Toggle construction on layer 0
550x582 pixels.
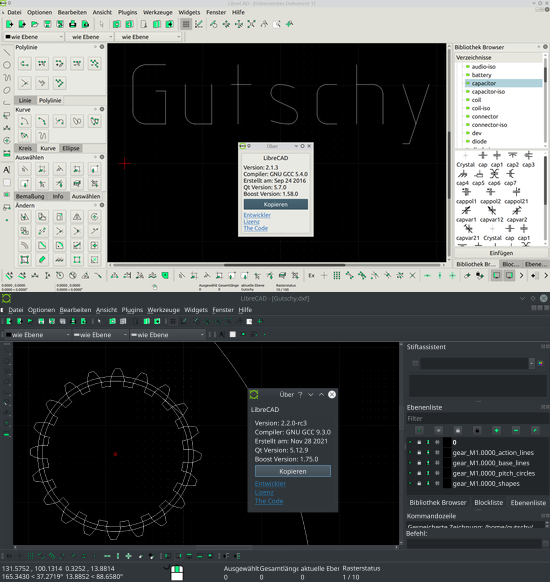[437, 442]
